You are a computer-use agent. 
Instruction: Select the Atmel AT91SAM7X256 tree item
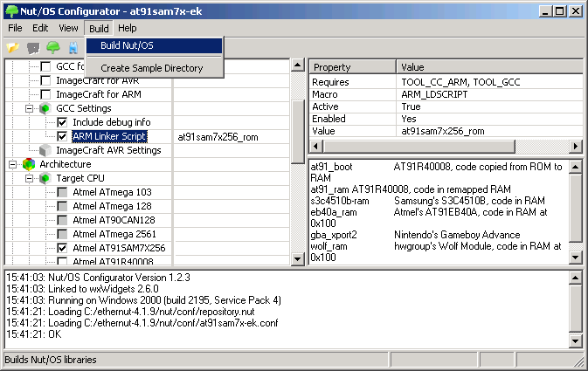pyautogui.click(x=119, y=248)
